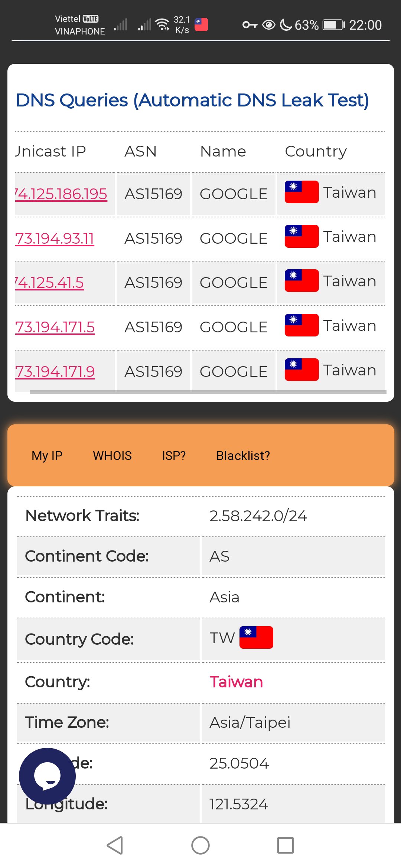Tap the Android home circle button
401x868 pixels.
[x=200, y=845]
